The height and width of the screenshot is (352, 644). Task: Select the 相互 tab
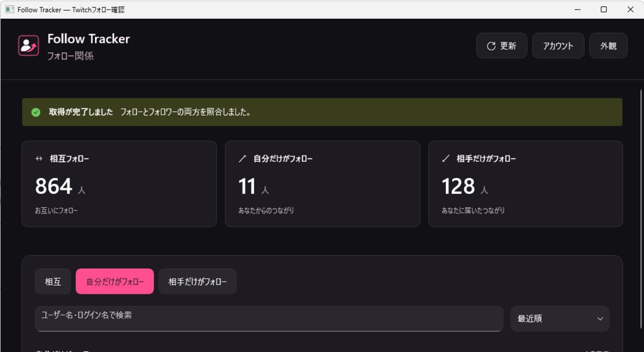click(53, 281)
